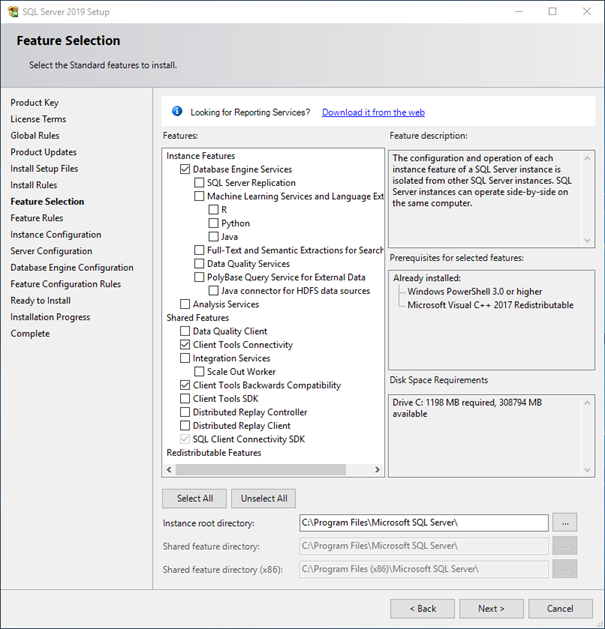Image resolution: width=605 pixels, height=629 pixels.
Task: Check SQL Server Replication
Action: tap(199, 183)
